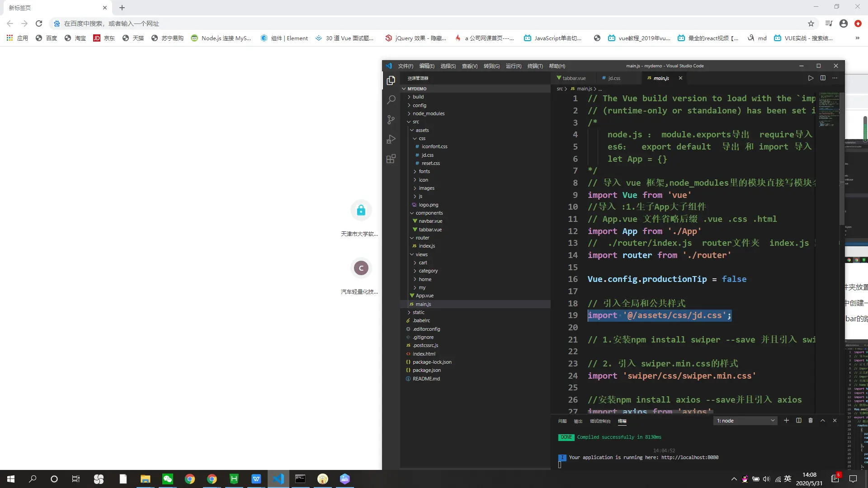Maximize the terminal panel with the up chevron
Image resolution: width=868 pixels, height=488 pixels.
[x=823, y=421]
